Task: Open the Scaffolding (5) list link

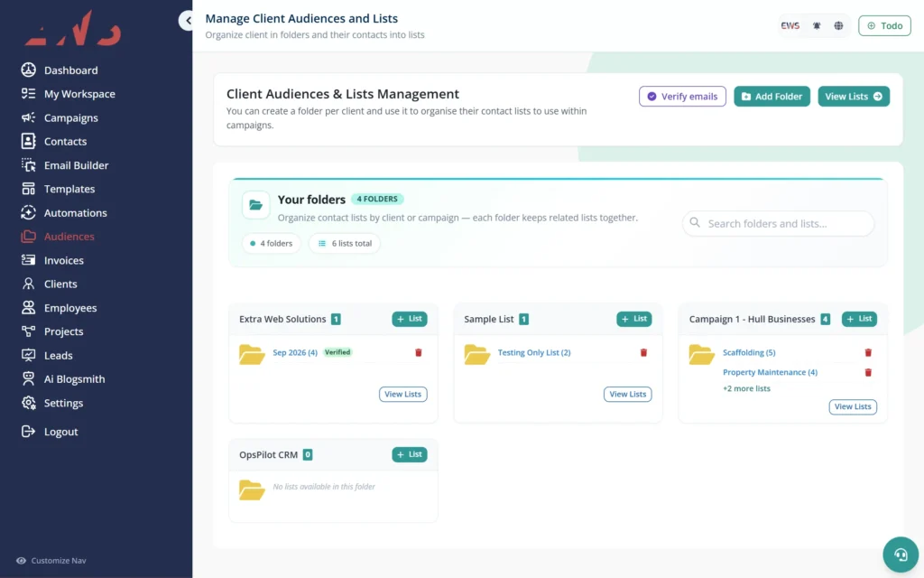Action: [749, 353]
